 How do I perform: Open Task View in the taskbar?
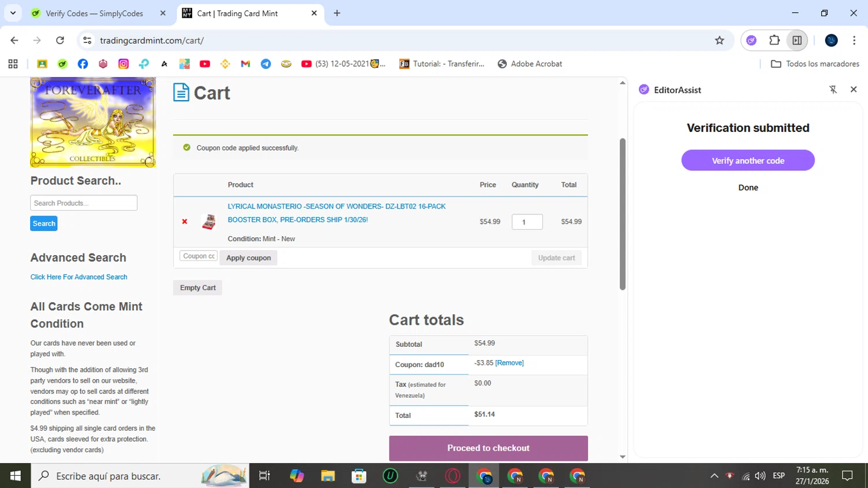[x=264, y=476]
